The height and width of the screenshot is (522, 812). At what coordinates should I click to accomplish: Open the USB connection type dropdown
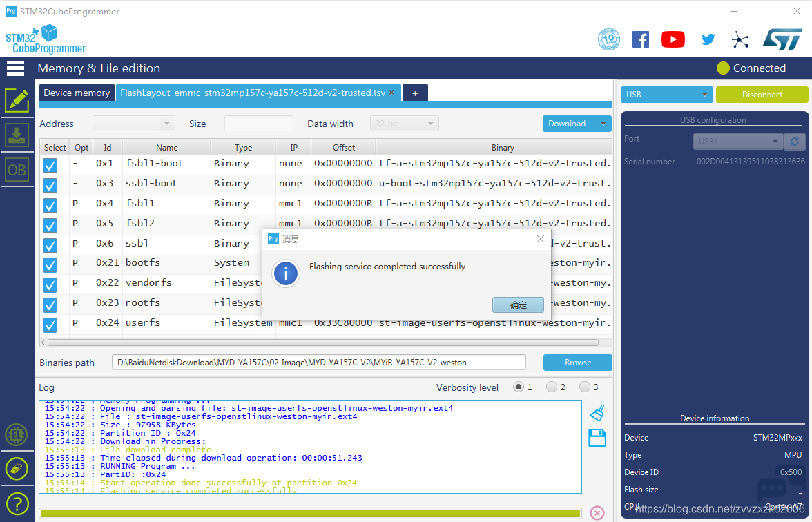(x=666, y=94)
